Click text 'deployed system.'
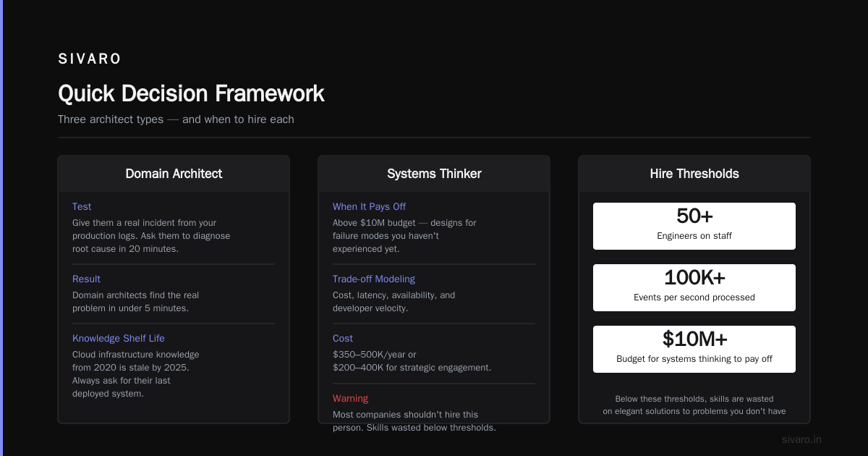Viewport: 868px width, 456px height. [x=108, y=394]
